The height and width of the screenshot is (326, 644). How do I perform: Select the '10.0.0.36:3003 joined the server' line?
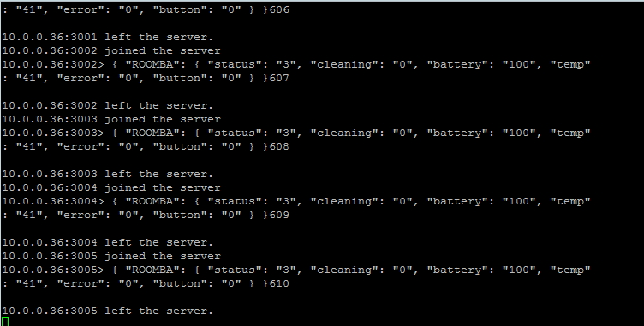point(111,120)
